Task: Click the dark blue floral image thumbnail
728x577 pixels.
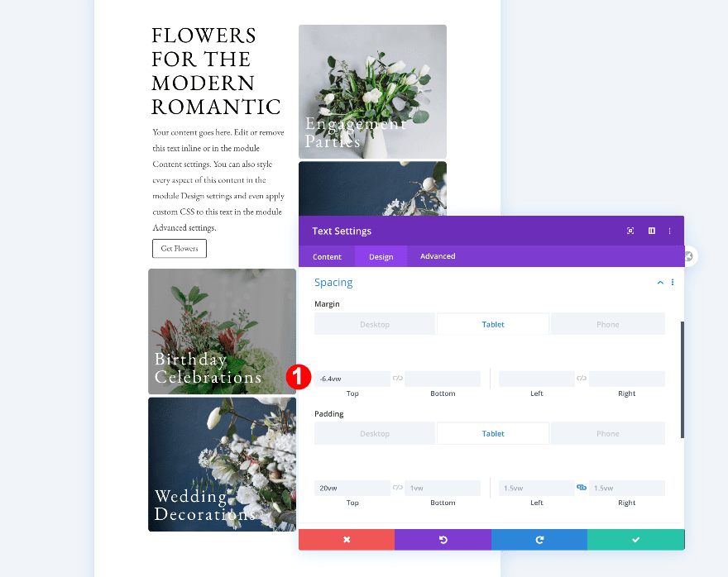Action: click(372, 188)
